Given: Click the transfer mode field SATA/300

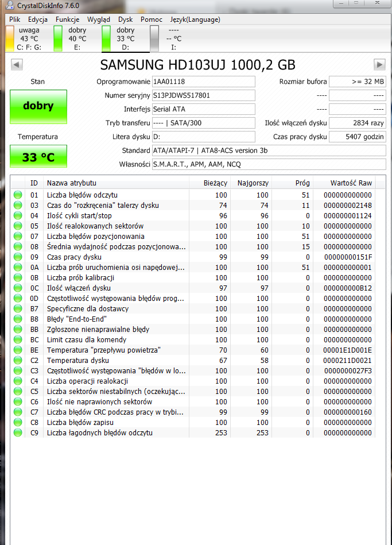Looking at the screenshot, I should [x=204, y=123].
